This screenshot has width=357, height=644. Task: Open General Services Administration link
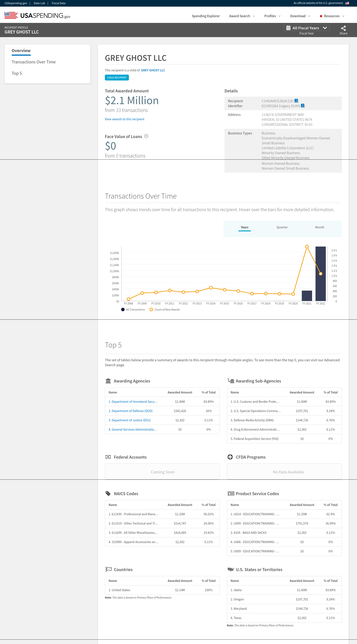point(133,429)
